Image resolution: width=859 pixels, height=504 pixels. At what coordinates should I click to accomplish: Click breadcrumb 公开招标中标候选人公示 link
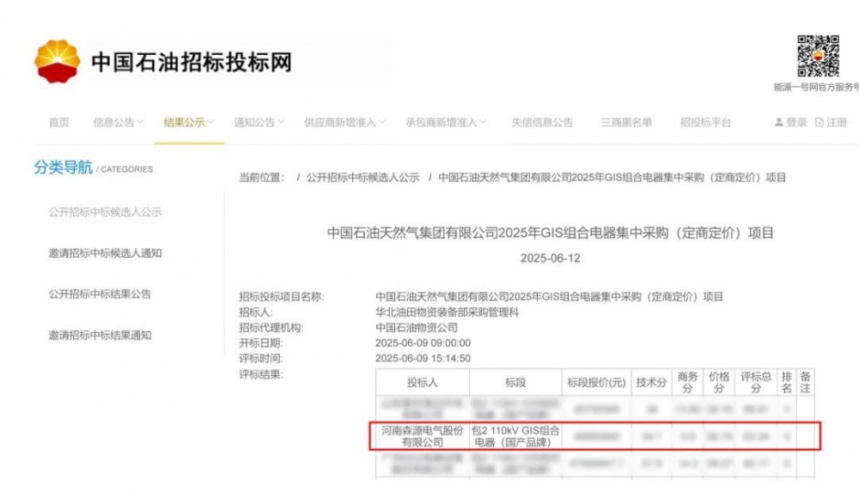[362, 178]
